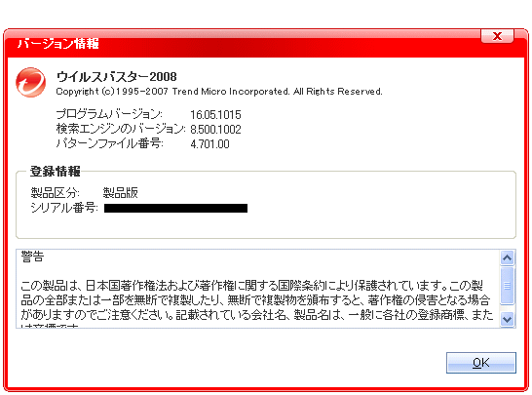Screen dimensions: 532x395
Task: Click the blacked-out serial number field
Action: coord(175,208)
